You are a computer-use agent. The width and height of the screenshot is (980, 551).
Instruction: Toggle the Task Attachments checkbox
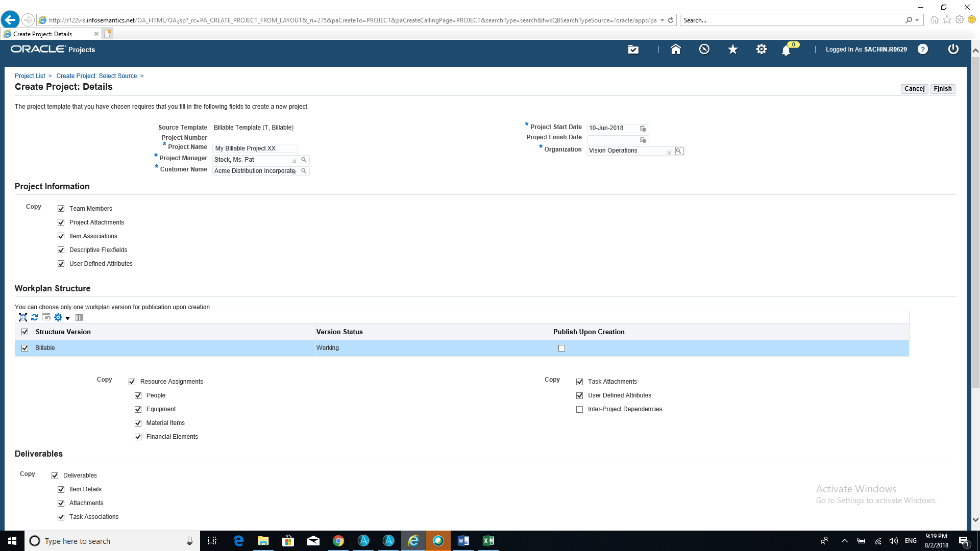580,382
